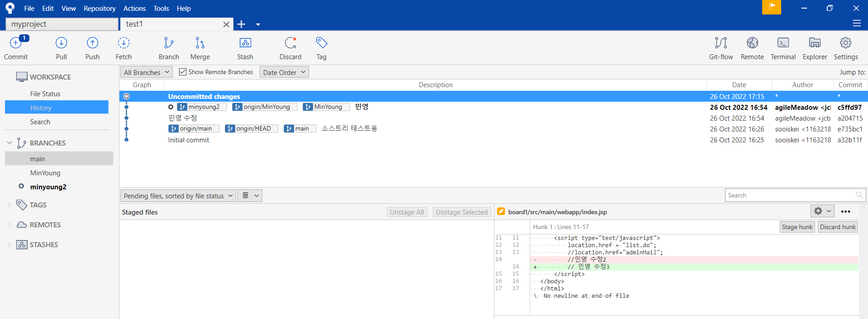Open the Actions menu

134,8
